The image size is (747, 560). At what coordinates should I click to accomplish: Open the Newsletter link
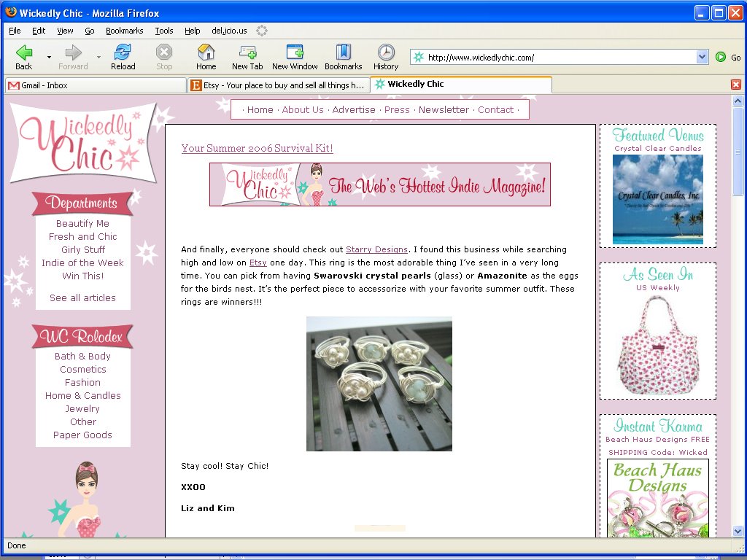pyautogui.click(x=444, y=109)
